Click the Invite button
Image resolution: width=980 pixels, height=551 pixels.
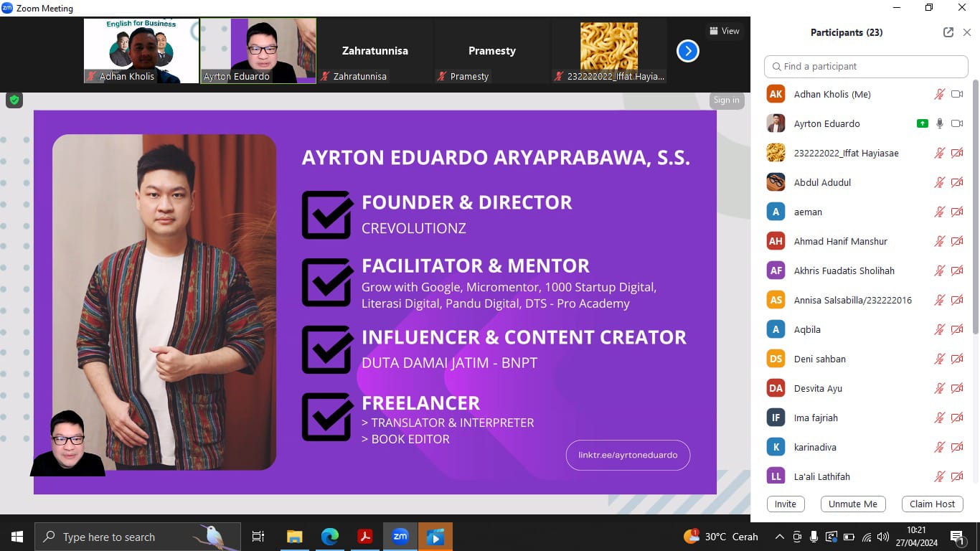click(785, 504)
